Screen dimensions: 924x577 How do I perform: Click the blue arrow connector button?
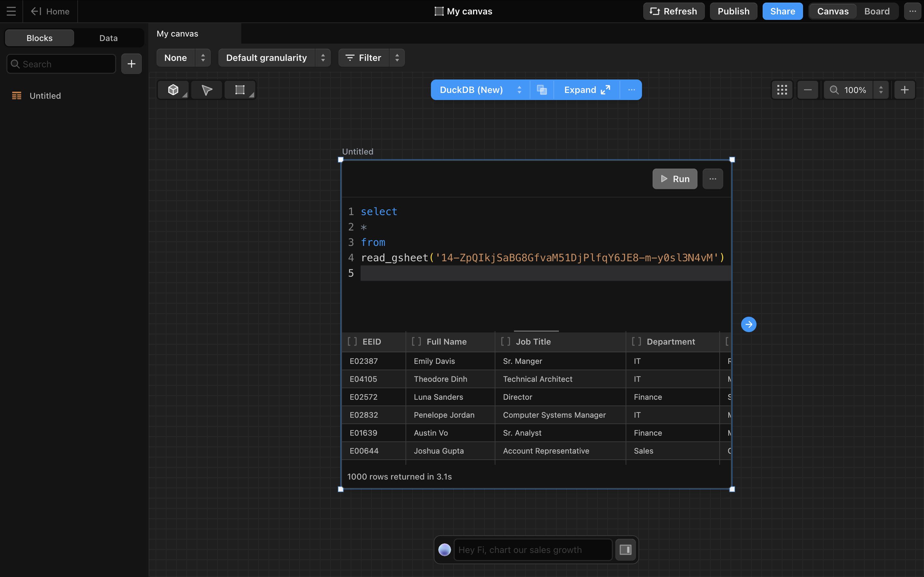749,324
